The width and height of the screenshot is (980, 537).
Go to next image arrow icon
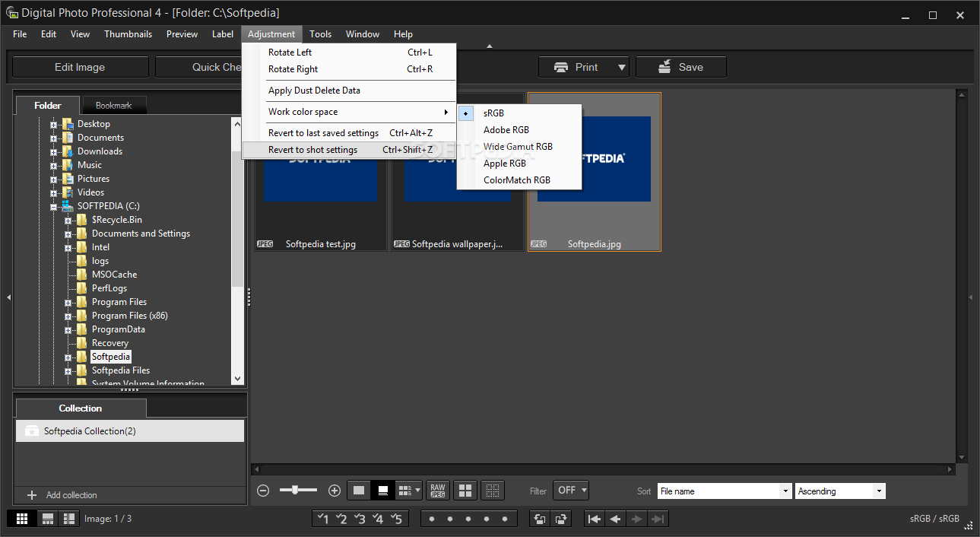(637, 519)
